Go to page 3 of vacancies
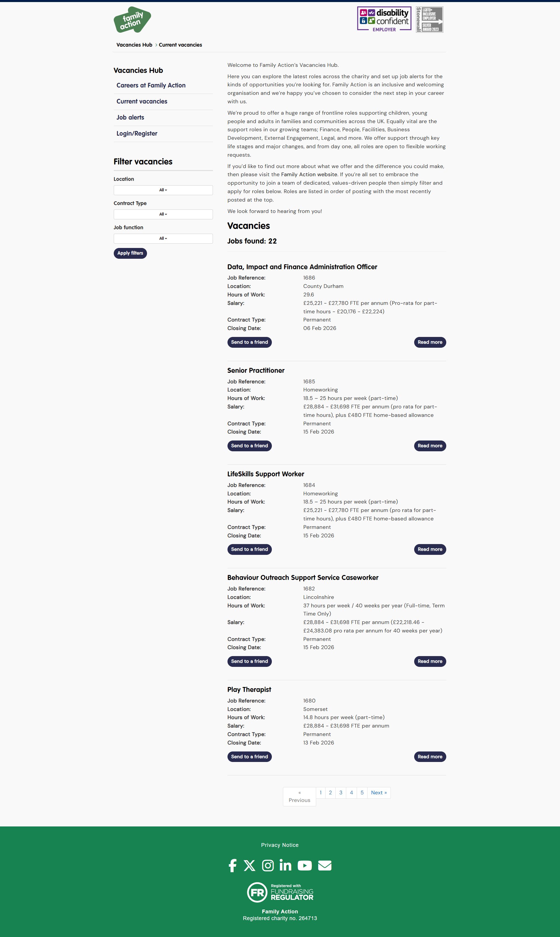Screen dimensions: 560x937 point(341,793)
